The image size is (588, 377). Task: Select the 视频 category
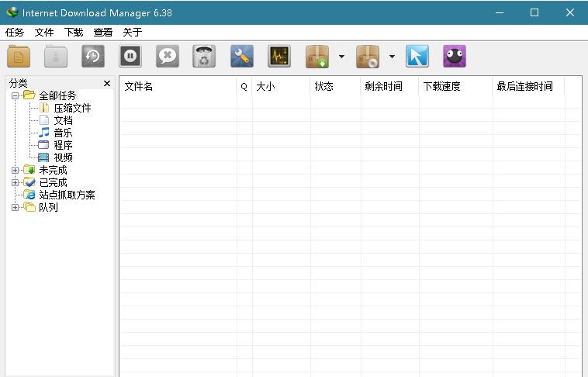tap(63, 157)
